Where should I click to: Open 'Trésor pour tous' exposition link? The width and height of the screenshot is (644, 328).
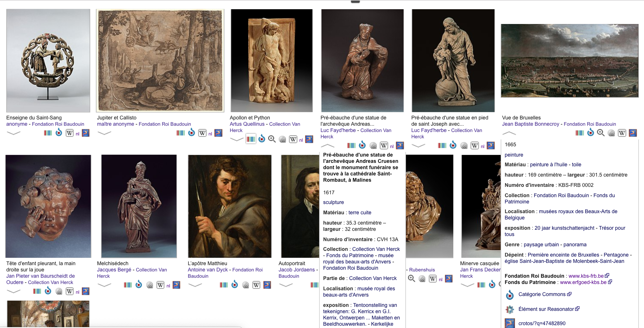coord(565,231)
